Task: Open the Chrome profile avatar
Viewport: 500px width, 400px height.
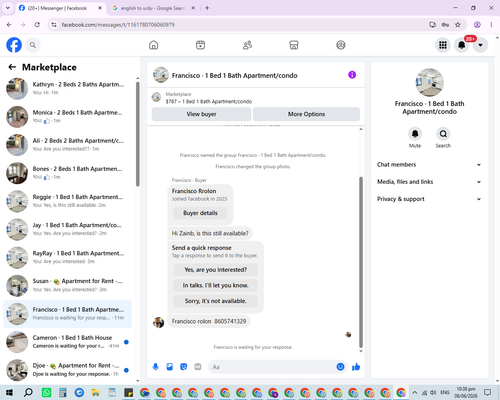Action: point(477,25)
